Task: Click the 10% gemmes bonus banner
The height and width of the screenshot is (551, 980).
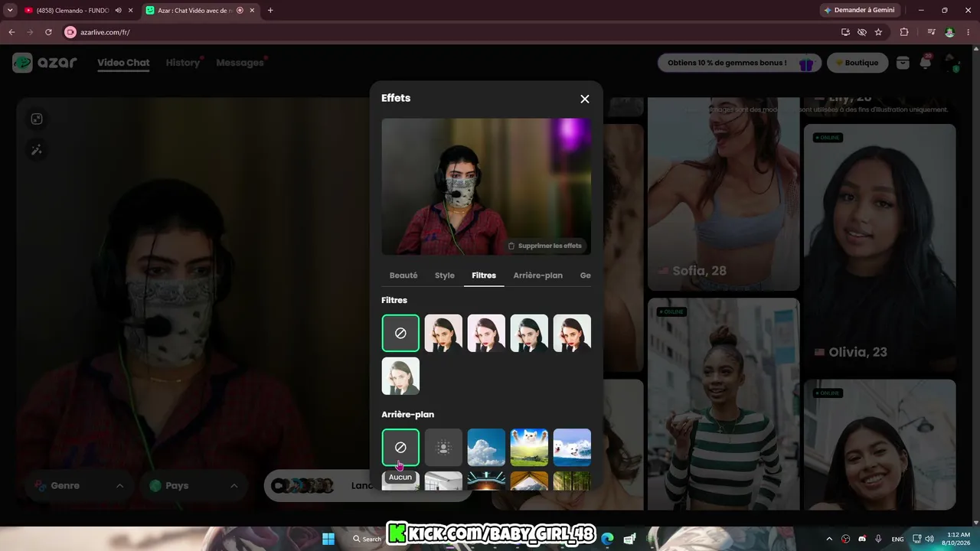Action: pyautogui.click(x=740, y=63)
